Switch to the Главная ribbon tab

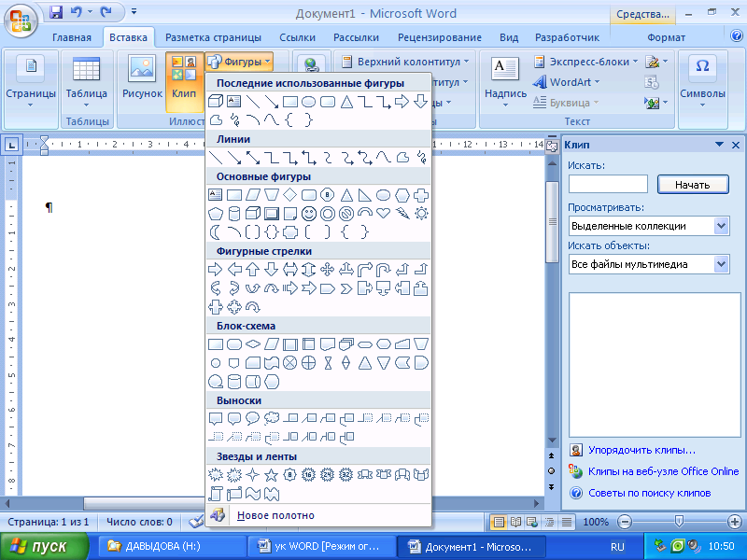72,37
